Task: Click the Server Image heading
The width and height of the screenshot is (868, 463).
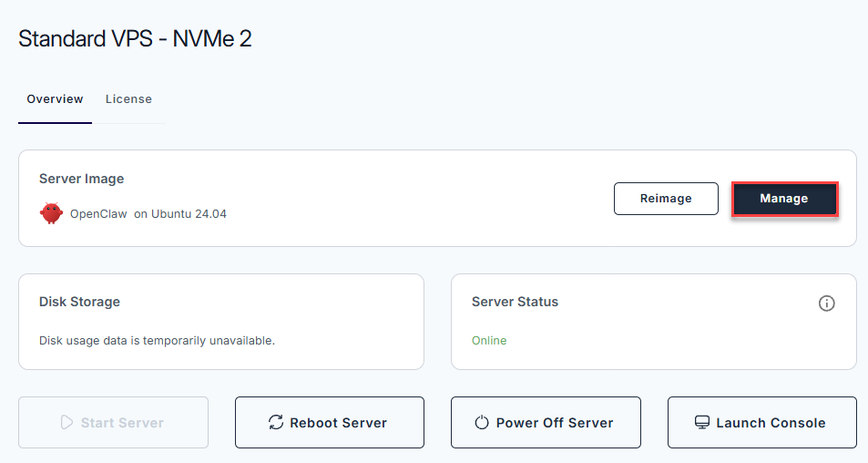Action: coord(81,179)
